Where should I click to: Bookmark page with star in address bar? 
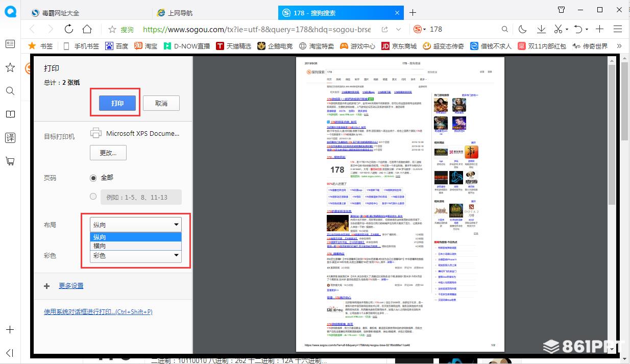click(112, 29)
